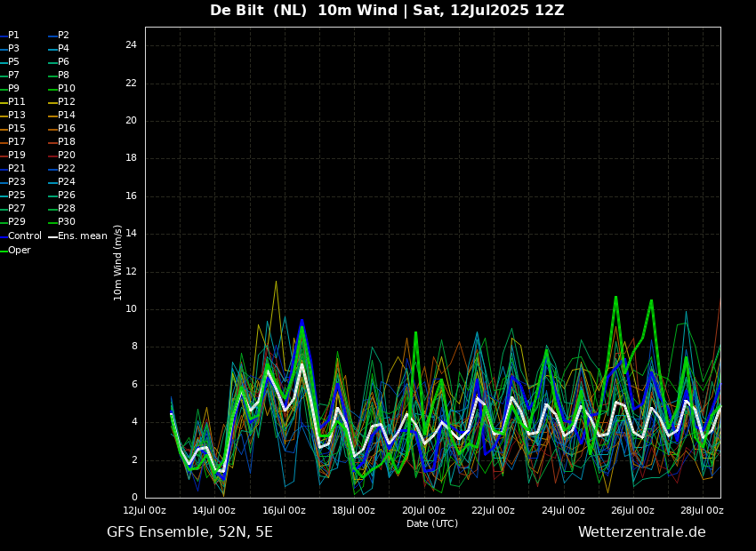Image resolution: width=756 pixels, height=551 pixels.
Task: Click the Wetterzentrale.de link text
Action: pyautogui.click(x=641, y=532)
